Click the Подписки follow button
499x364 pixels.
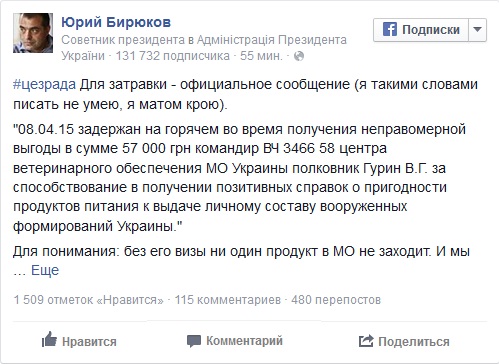421,30
